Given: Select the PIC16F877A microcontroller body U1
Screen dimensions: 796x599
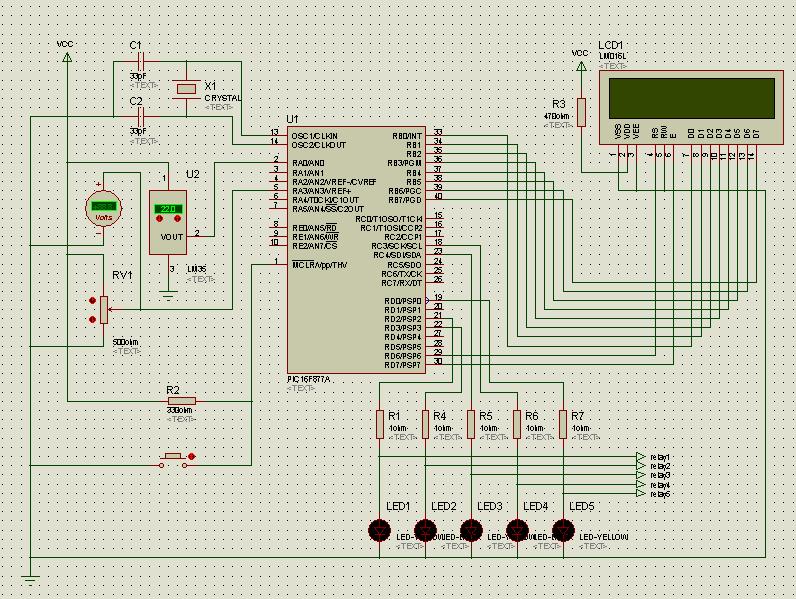Looking at the screenshot, I should click(x=356, y=250).
